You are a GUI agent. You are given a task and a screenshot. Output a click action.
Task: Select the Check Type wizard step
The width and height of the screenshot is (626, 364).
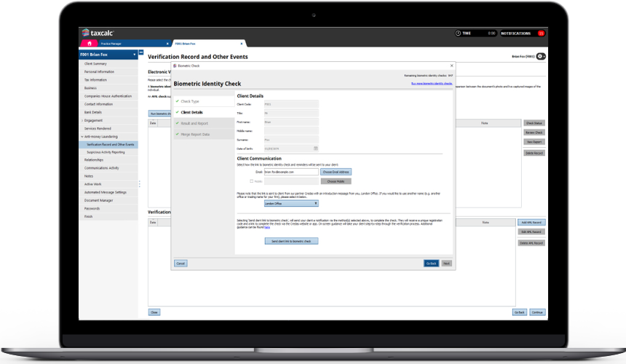point(190,101)
